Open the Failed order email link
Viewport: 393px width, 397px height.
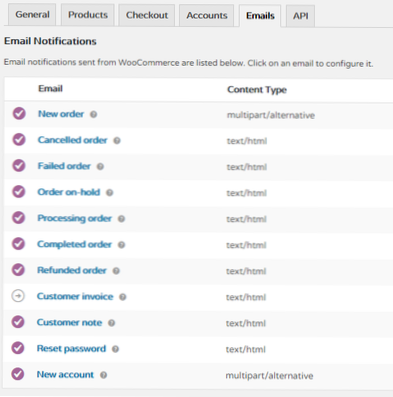64,166
